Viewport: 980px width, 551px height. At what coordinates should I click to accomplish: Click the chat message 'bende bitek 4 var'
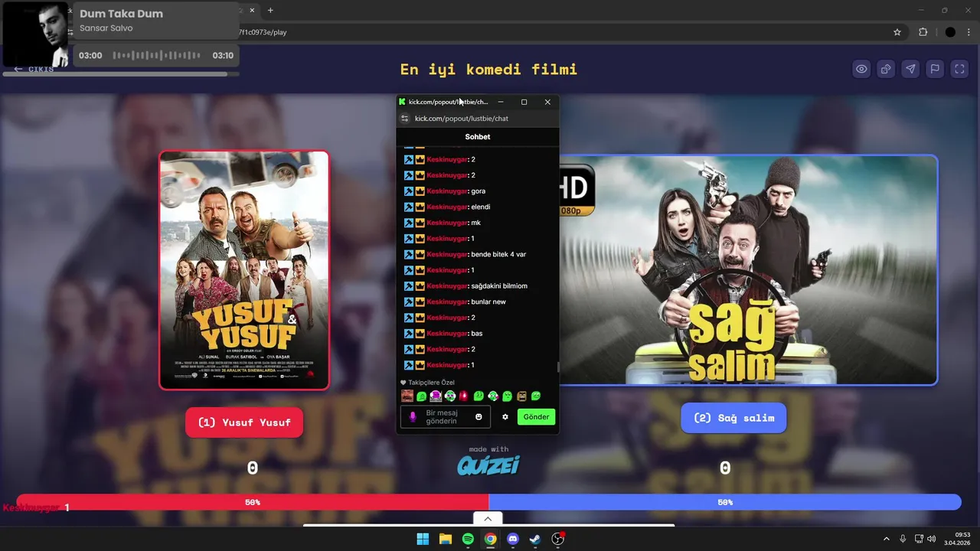point(498,254)
